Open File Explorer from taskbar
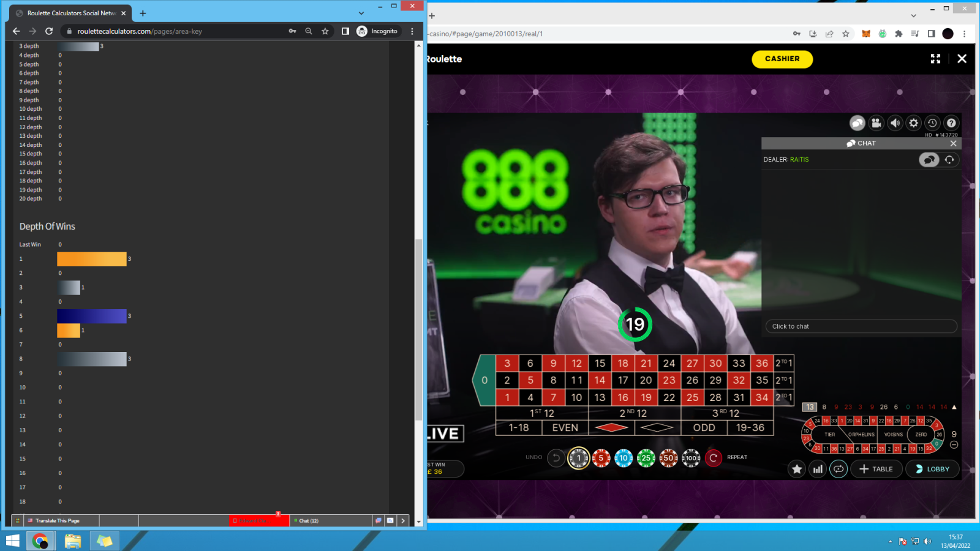The width and height of the screenshot is (980, 551). click(73, 541)
